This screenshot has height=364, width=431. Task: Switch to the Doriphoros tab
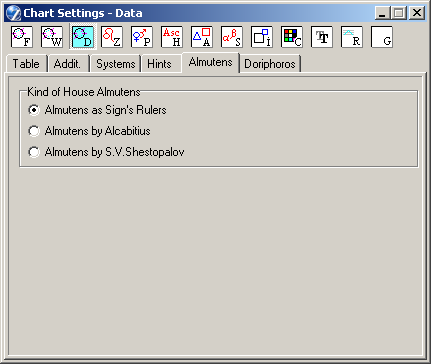tap(270, 64)
